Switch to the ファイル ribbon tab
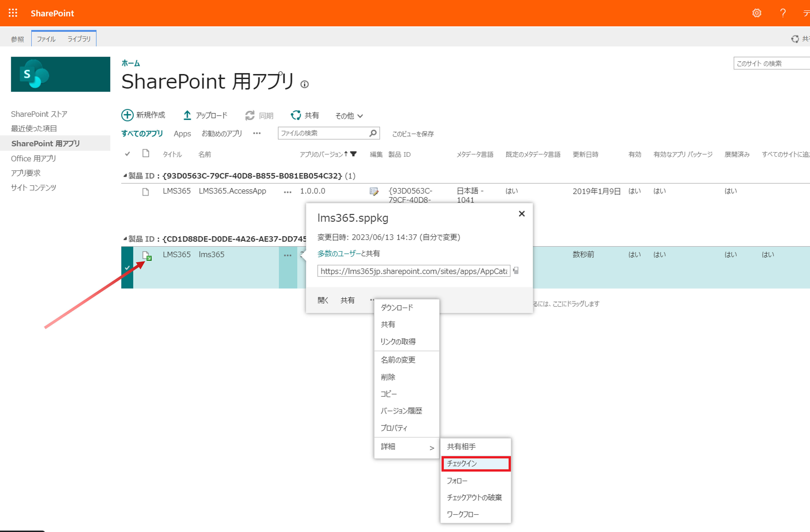The width and height of the screenshot is (810, 532). click(46, 39)
